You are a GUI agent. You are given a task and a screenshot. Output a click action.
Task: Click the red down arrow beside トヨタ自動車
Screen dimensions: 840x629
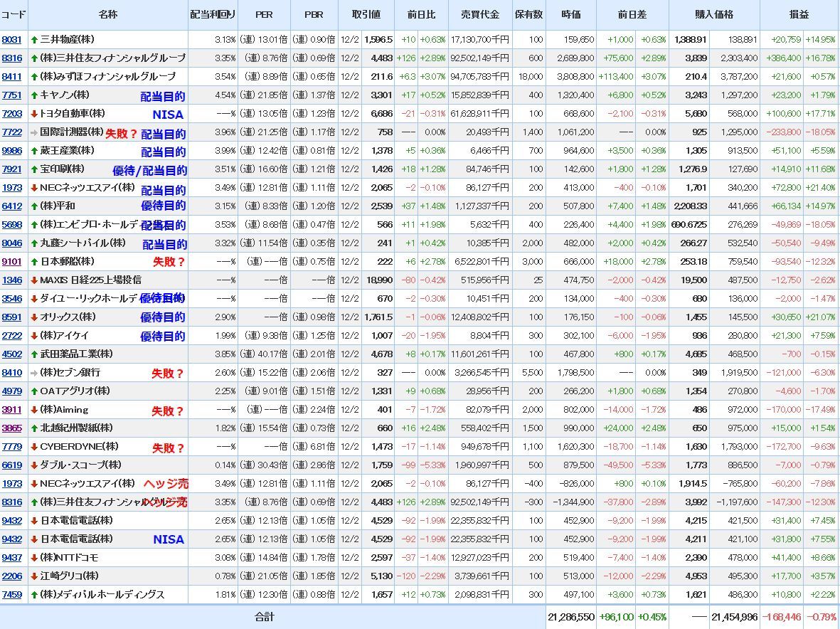click(34, 114)
